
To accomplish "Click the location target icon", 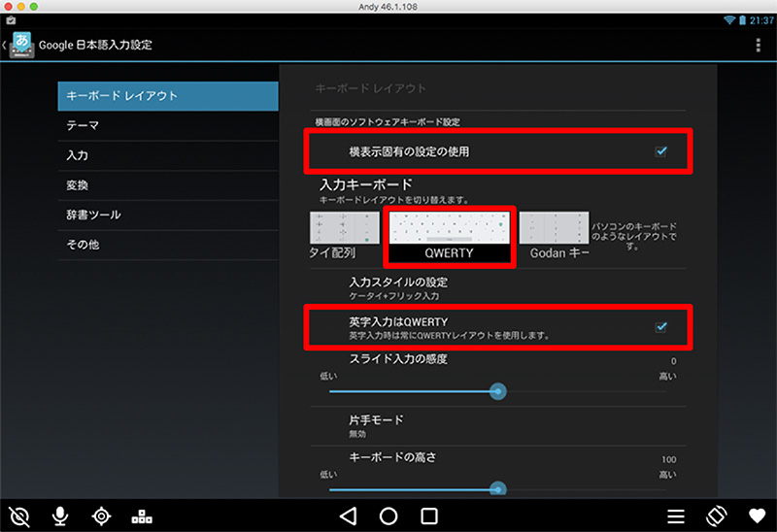I will click(101, 516).
